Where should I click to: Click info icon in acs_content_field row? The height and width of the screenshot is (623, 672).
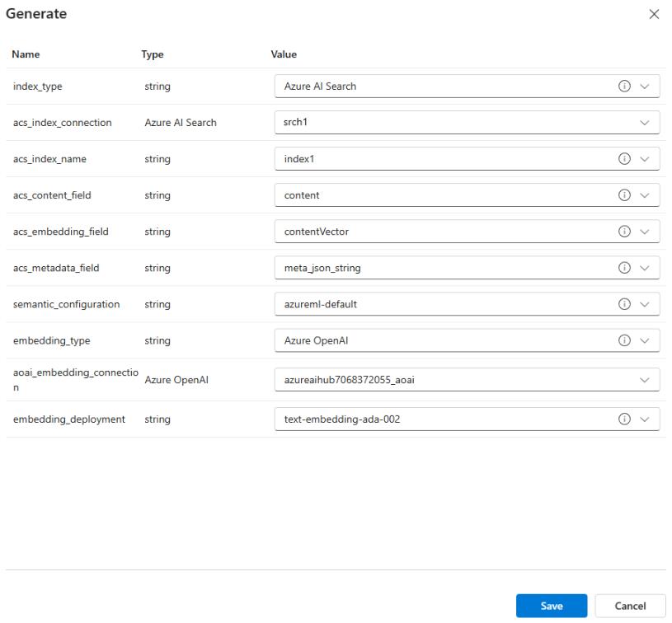(x=624, y=195)
